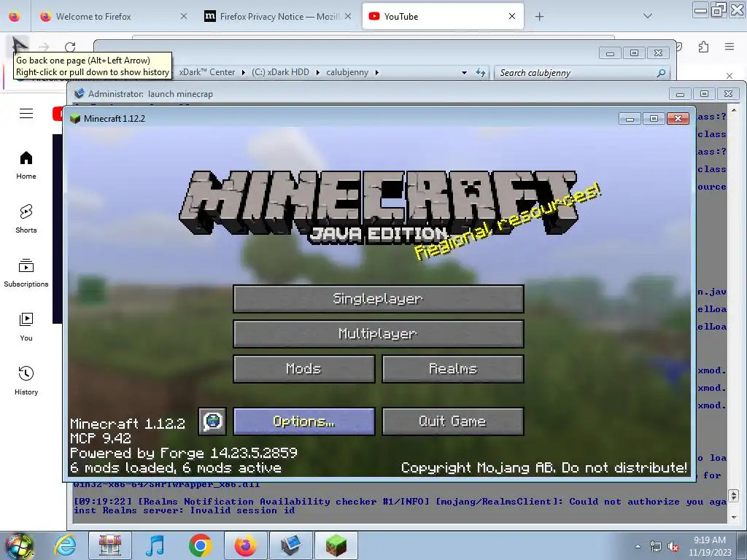Open the Multiplayer menu in Minecraft
The height and width of the screenshot is (560, 747).
click(379, 333)
